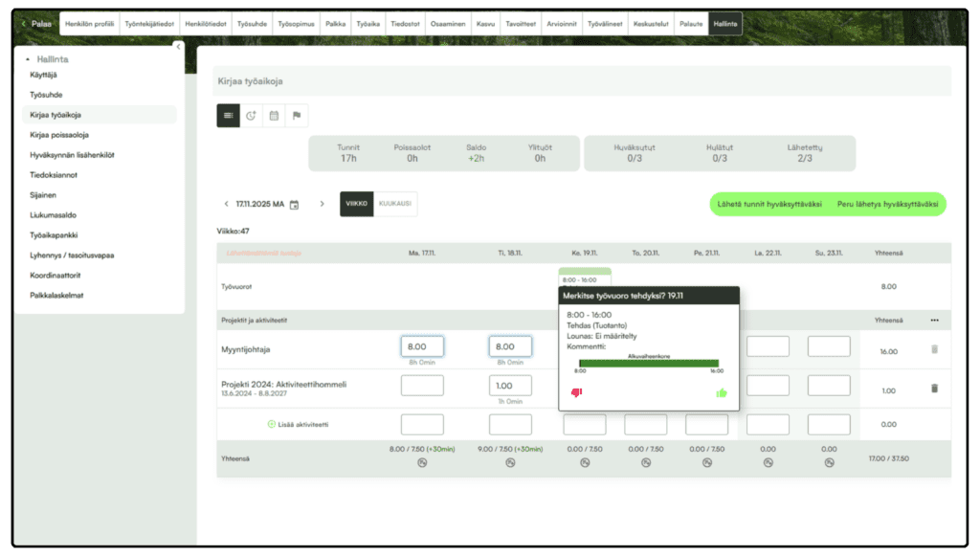Open three-dot menu in Projektit ja aktiviteetit
This screenshot has height=556, width=980.
pyautogui.click(x=934, y=320)
